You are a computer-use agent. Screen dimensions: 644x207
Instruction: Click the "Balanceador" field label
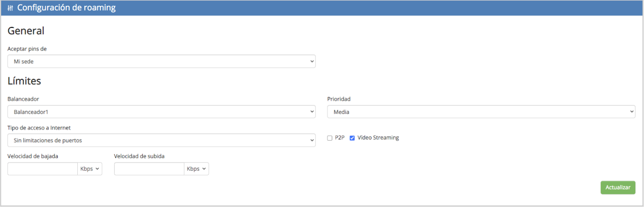(x=23, y=99)
